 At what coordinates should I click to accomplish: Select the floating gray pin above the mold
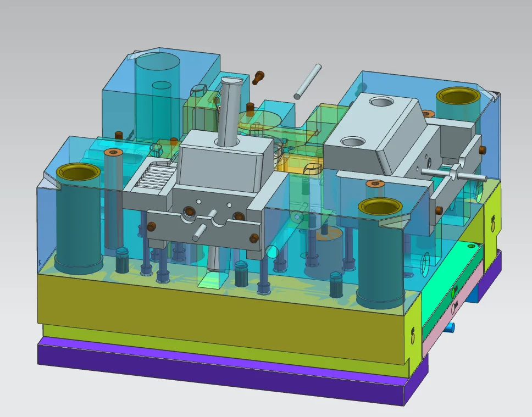(308, 81)
